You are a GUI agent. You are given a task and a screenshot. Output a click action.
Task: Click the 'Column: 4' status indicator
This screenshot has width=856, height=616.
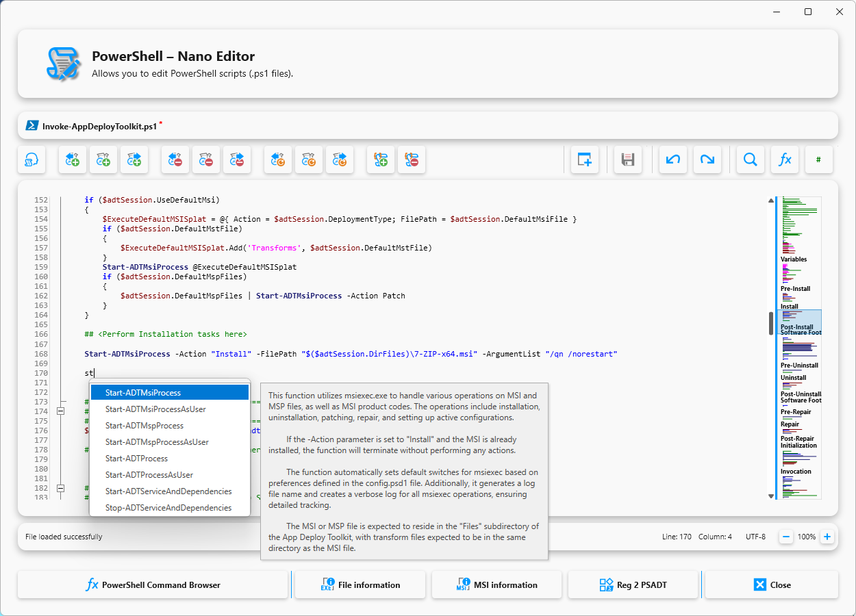(715, 537)
